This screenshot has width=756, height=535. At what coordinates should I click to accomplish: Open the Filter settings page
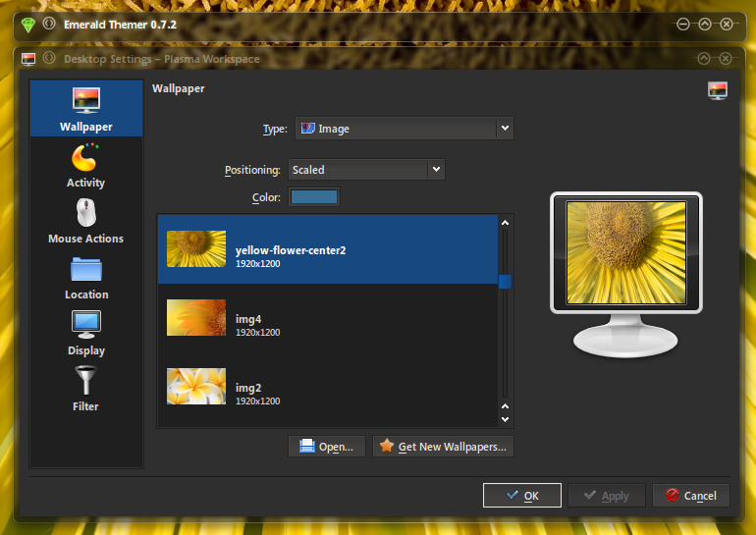coord(86,390)
